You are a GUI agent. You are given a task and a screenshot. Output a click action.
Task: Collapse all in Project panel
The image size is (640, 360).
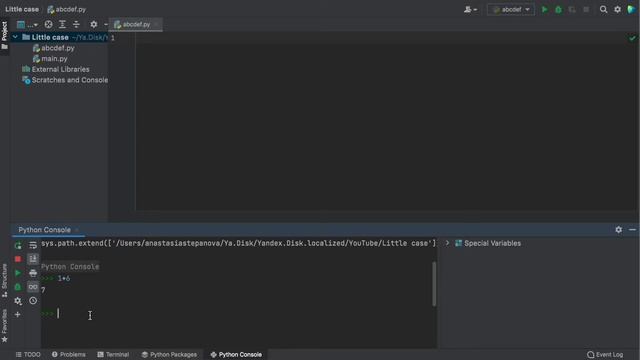(76, 24)
